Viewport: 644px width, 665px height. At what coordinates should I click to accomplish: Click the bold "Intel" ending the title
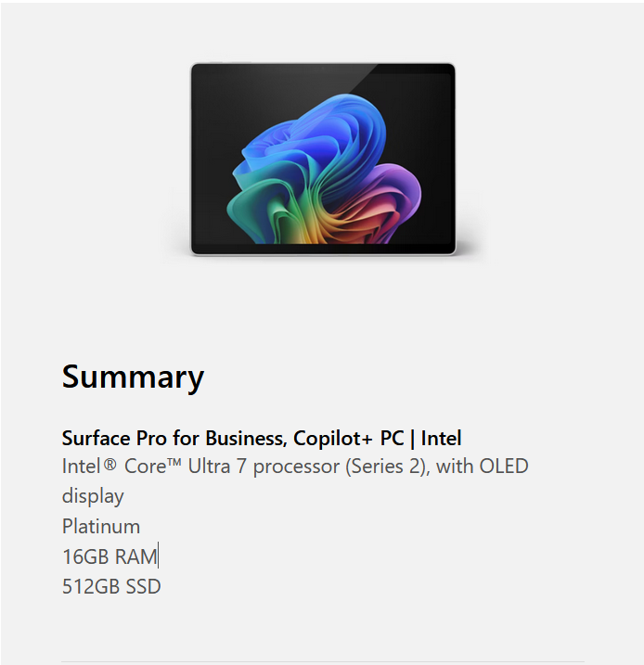click(441, 438)
